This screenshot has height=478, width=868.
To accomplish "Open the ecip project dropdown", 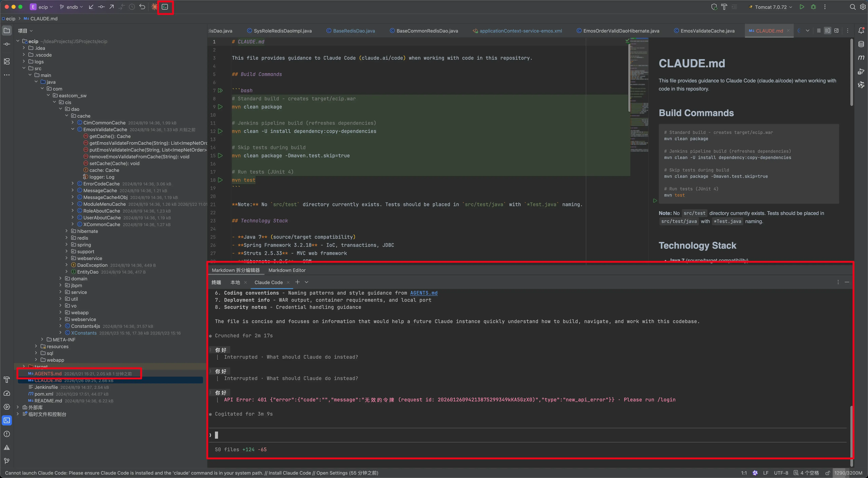I will point(42,7).
